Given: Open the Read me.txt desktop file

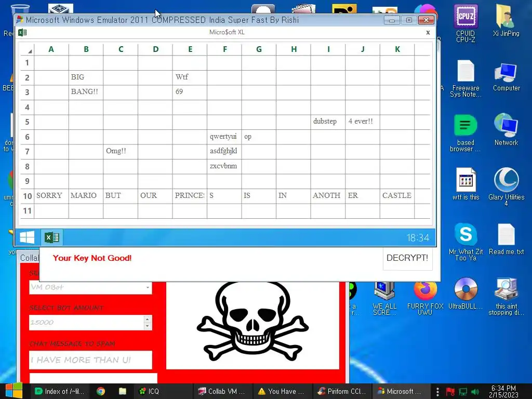Looking at the screenshot, I should (x=506, y=239).
